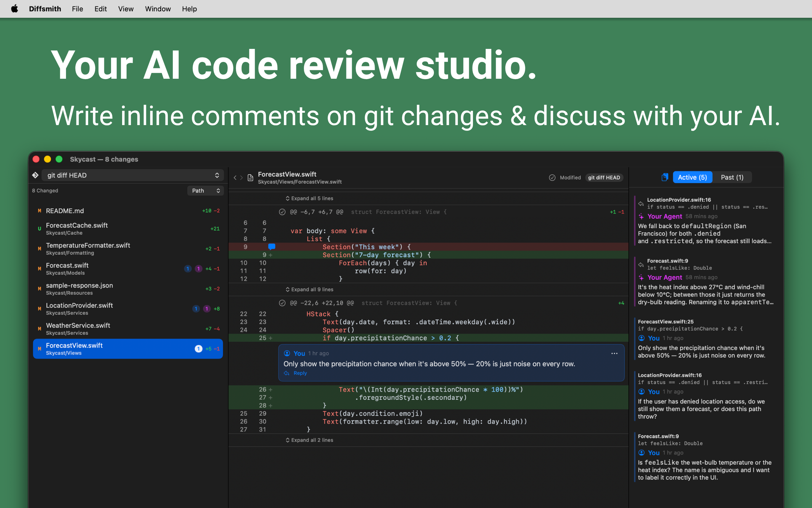Screen dimensions: 812x508
Task: Click the plus marker on added line 28
Action: click(x=271, y=405)
